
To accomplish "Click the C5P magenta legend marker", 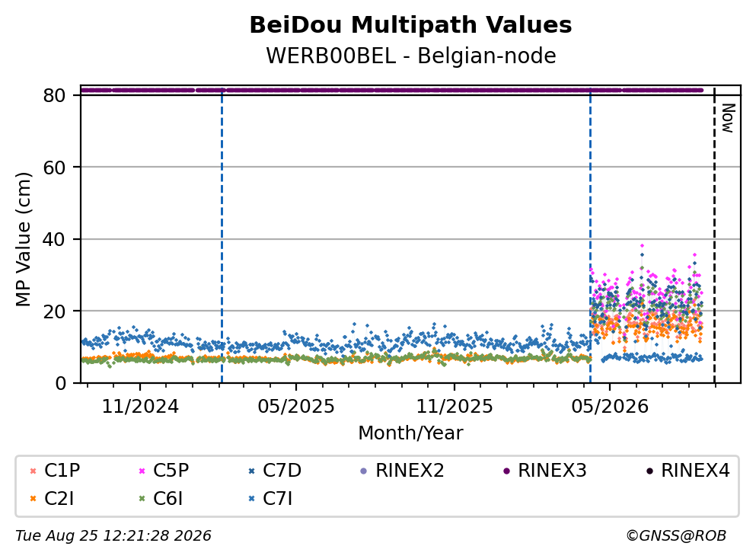I will pyautogui.click(x=142, y=471).
